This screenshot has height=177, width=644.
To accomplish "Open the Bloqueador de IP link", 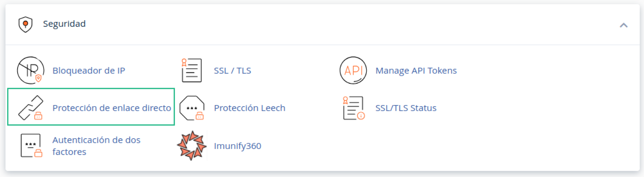I will 89,71.
